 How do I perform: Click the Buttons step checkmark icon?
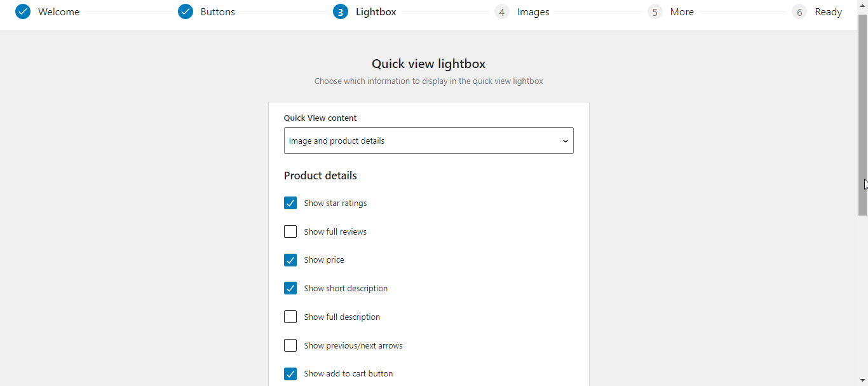pyautogui.click(x=186, y=11)
